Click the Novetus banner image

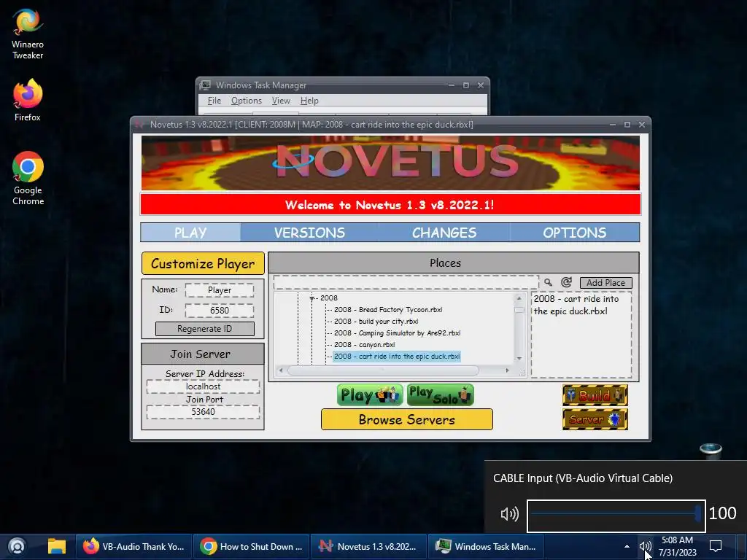coord(391,163)
